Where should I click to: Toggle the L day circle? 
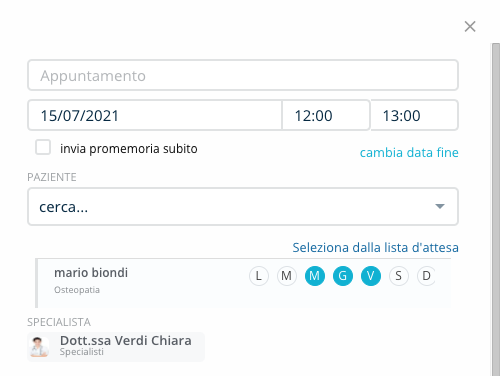259,276
